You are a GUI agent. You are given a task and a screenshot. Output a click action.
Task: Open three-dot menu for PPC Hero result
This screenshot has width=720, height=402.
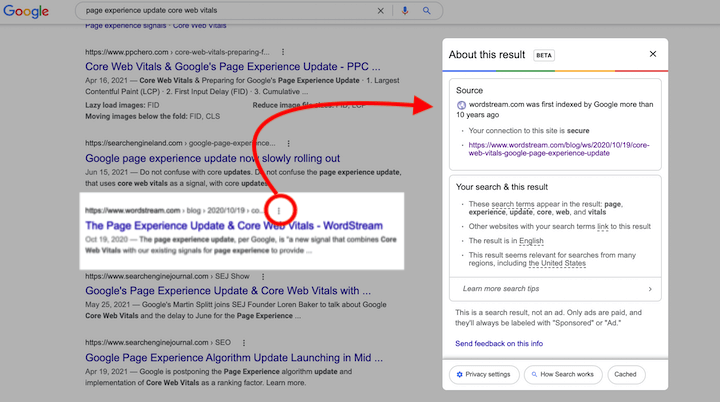(283, 51)
